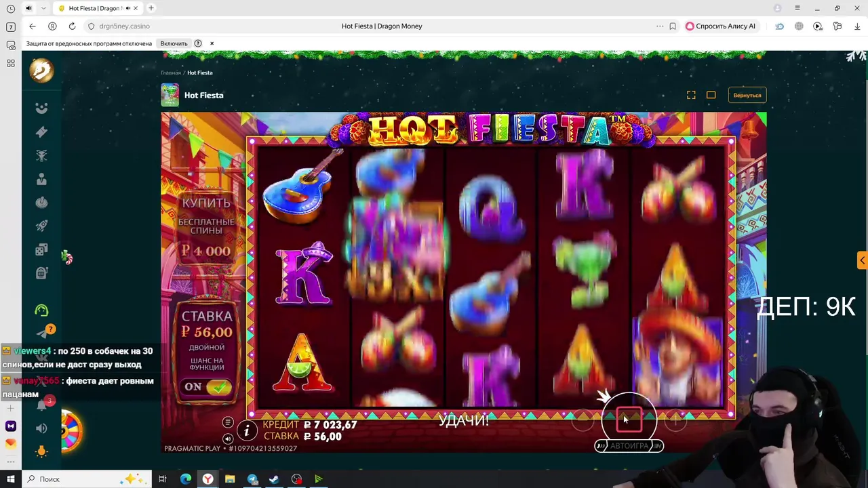Open the casino sidebar notifications bell

[x=41, y=405]
